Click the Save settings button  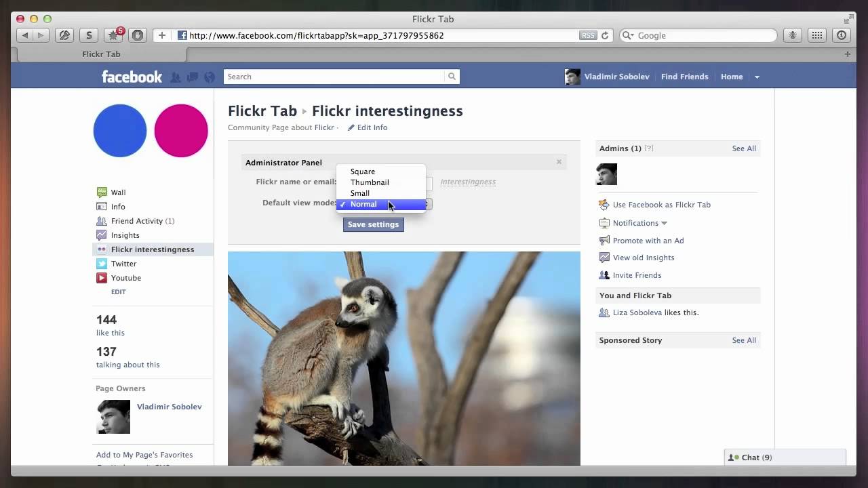point(374,224)
